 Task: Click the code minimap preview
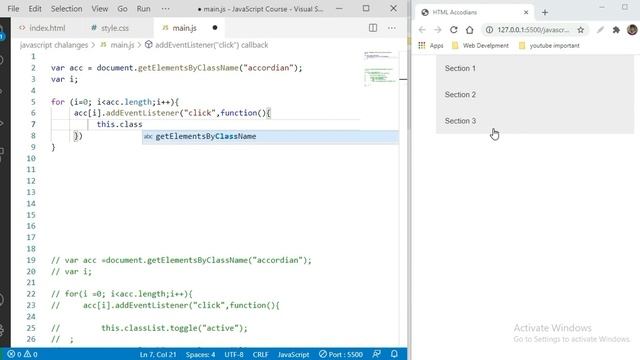380,69
